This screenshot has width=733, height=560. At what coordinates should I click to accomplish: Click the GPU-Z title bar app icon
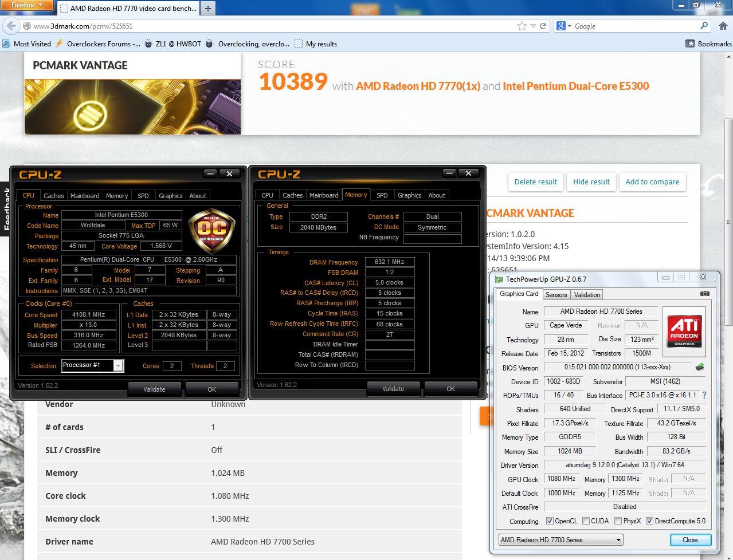coord(499,279)
